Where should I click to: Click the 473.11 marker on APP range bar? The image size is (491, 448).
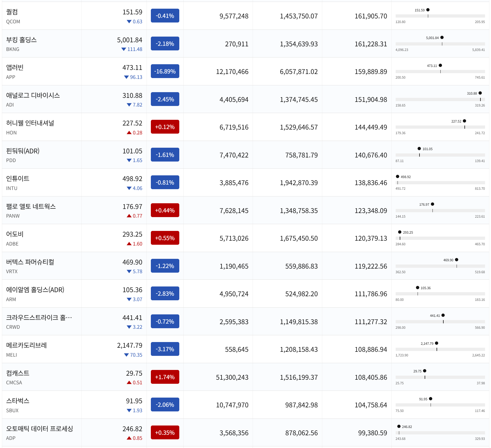(x=440, y=65)
